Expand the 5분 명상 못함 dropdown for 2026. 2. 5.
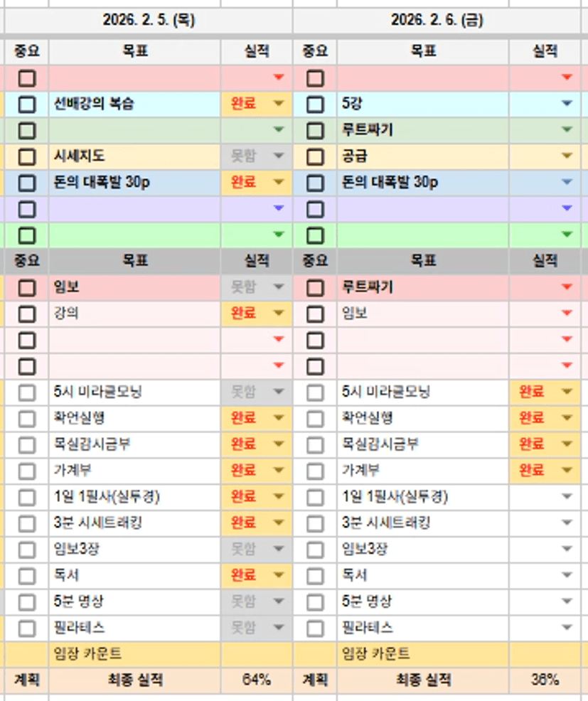 (279, 602)
